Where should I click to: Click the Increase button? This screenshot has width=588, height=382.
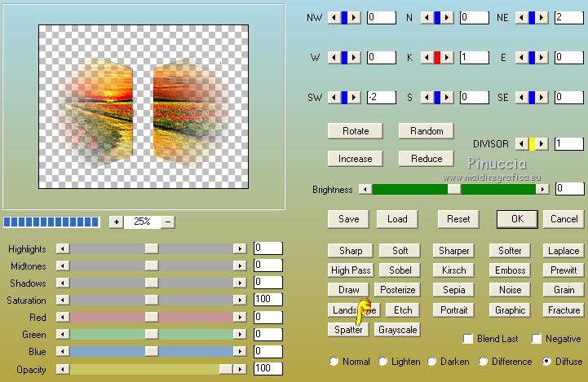(355, 159)
